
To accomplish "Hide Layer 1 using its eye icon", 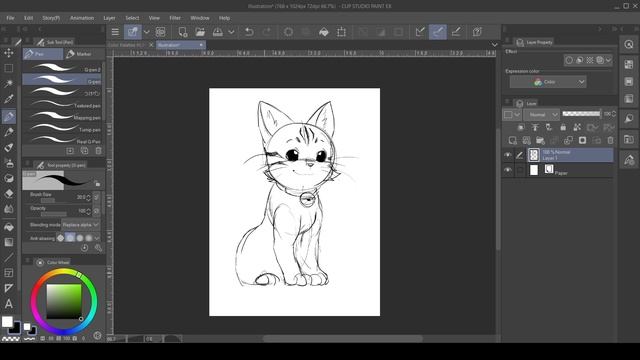I will (507, 155).
